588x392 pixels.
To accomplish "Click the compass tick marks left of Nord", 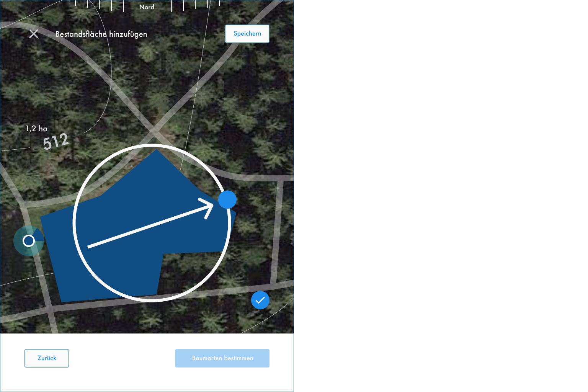I will pos(100,5).
